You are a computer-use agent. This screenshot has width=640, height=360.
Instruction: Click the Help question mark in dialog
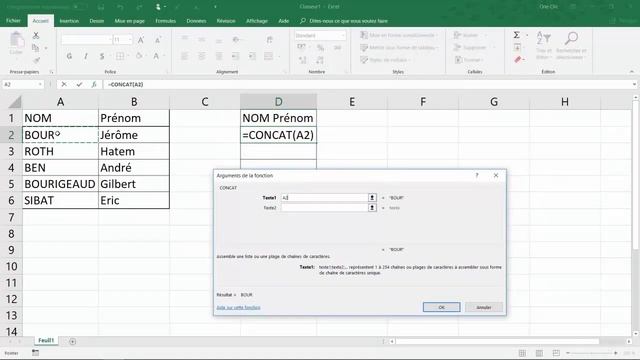[477, 176]
